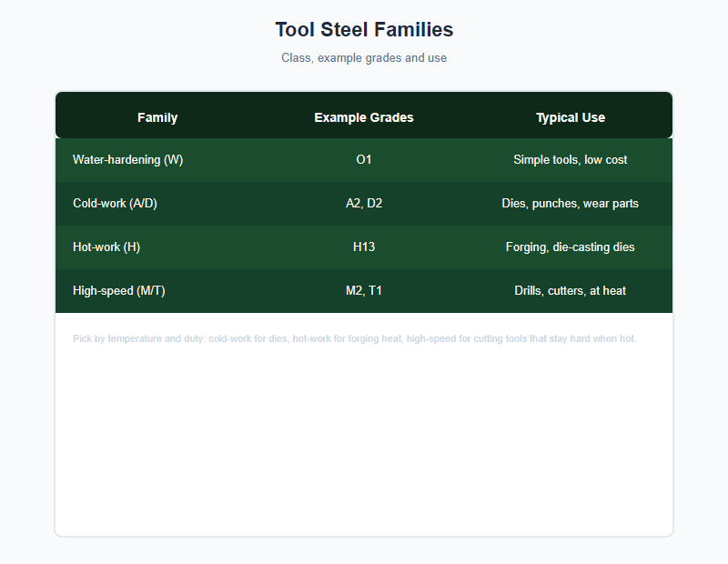Click the 'O1' grade cell
This screenshot has height=564, width=728.
(364, 160)
